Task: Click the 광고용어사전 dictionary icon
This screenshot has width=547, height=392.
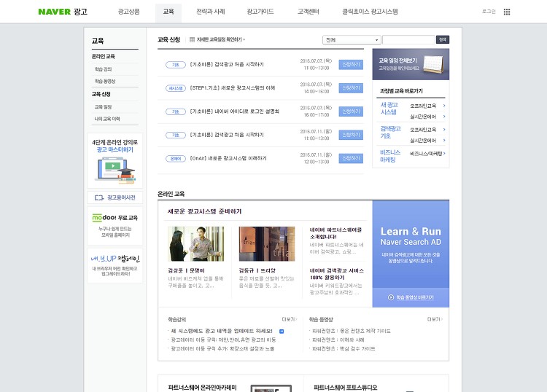Action: (x=99, y=197)
